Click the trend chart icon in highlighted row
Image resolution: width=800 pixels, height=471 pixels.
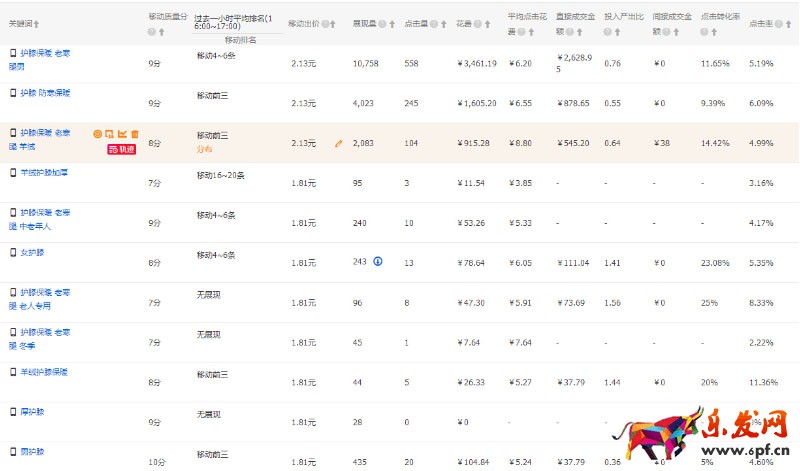[122, 134]
